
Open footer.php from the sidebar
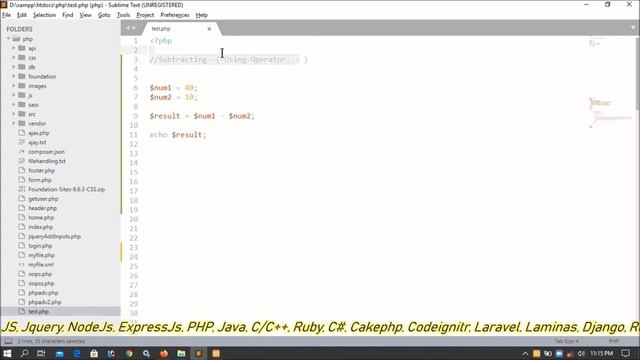pyautogui.click(x=42, y=171)
